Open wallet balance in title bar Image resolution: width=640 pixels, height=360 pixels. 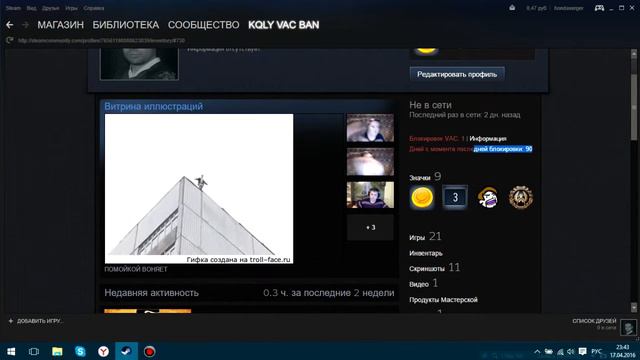point(536,8)
